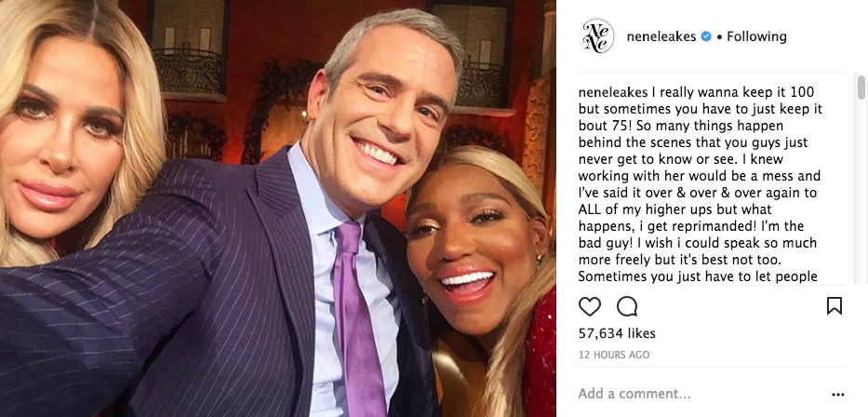This screenshot has width=868, height=417.
Task: Save the post with the bookmark icon
Action: click(x=835, y=305)
